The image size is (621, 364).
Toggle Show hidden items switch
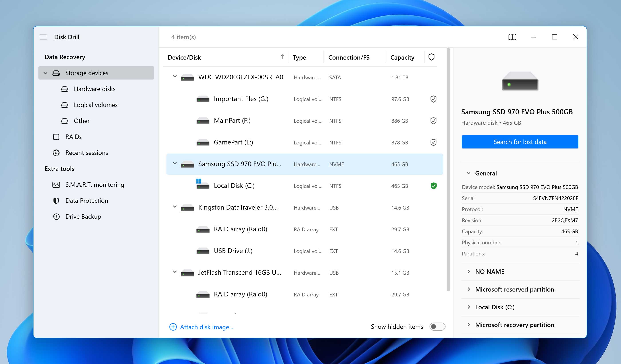(437, 327)
